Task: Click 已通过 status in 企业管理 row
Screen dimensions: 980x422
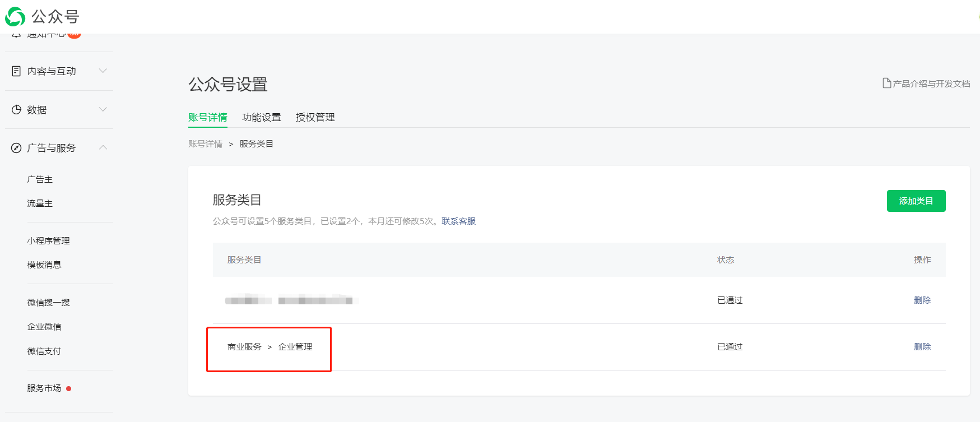Action: tap(730, 347)
